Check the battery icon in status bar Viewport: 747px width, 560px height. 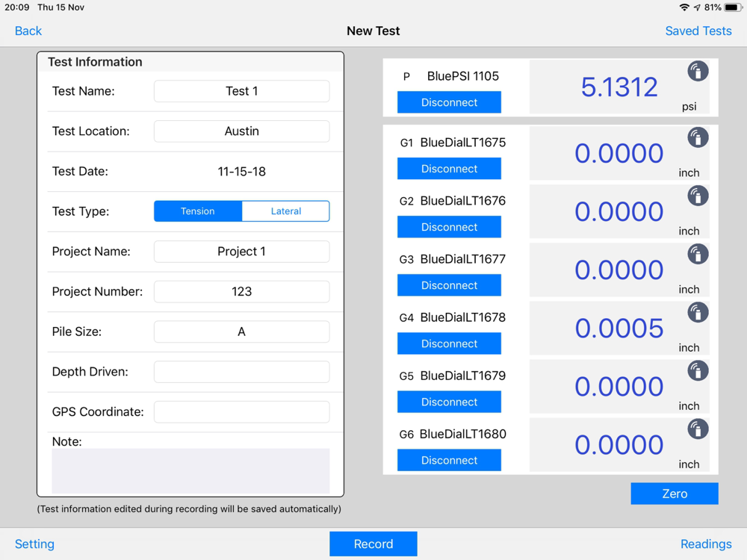click(733, 7)
